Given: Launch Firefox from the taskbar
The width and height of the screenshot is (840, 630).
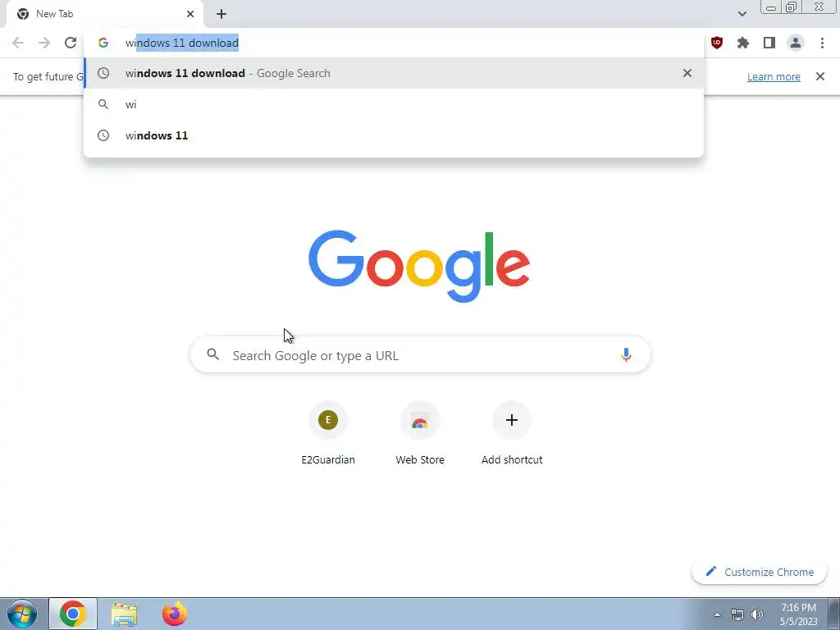Looking at the screenshot, I should [174, 614].
